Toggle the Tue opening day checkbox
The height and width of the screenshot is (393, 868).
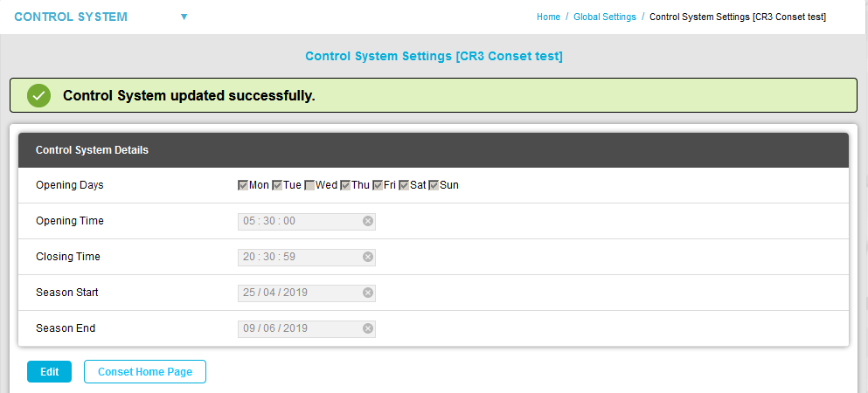[276, 185]
